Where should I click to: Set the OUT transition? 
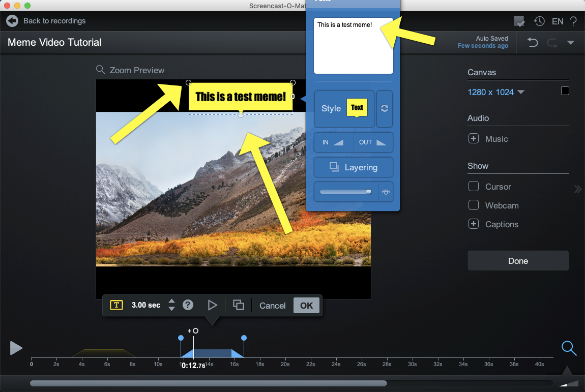(373, 142)
